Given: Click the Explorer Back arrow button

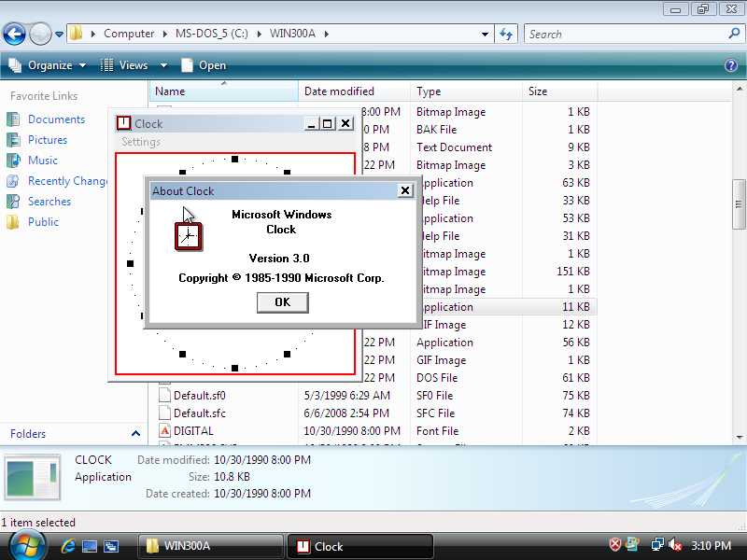Looking at the screenshot, I should click(x=14, y=35).
